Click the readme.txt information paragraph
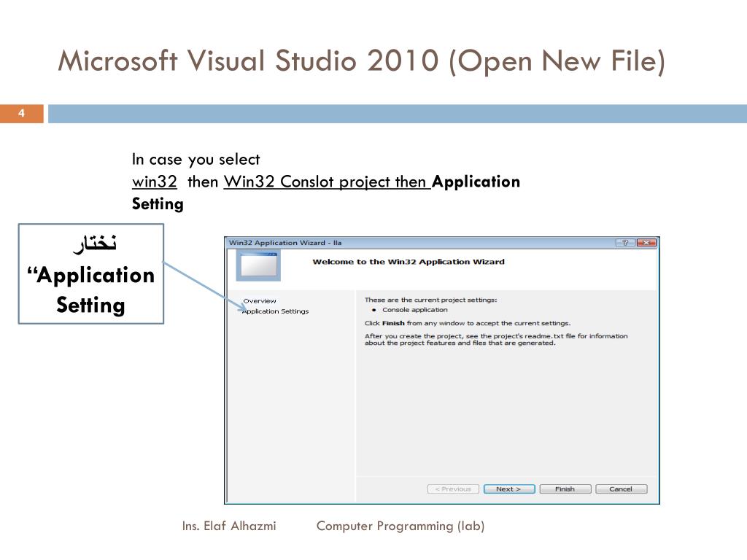Viewport: 747px width, 560px height. tap(496, 340)
